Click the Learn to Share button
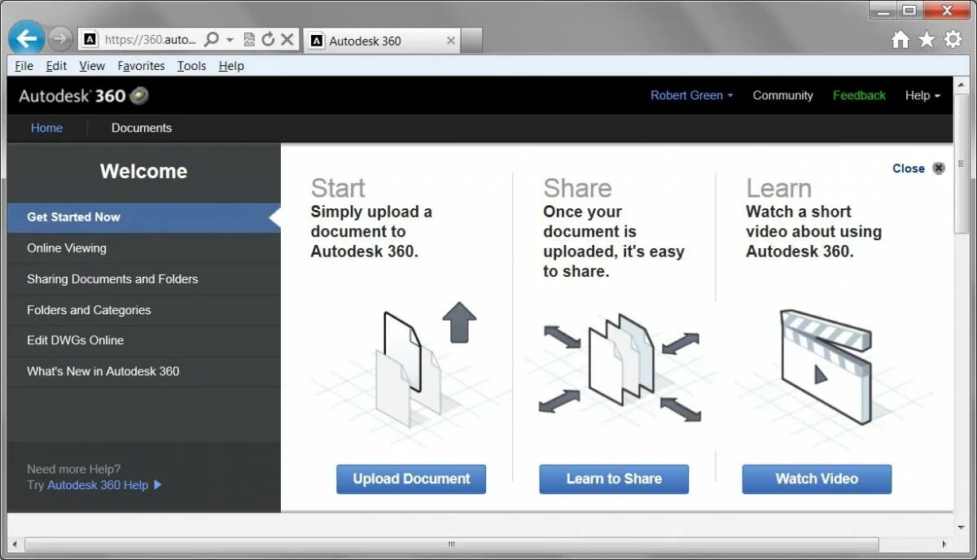 [614, 479]
